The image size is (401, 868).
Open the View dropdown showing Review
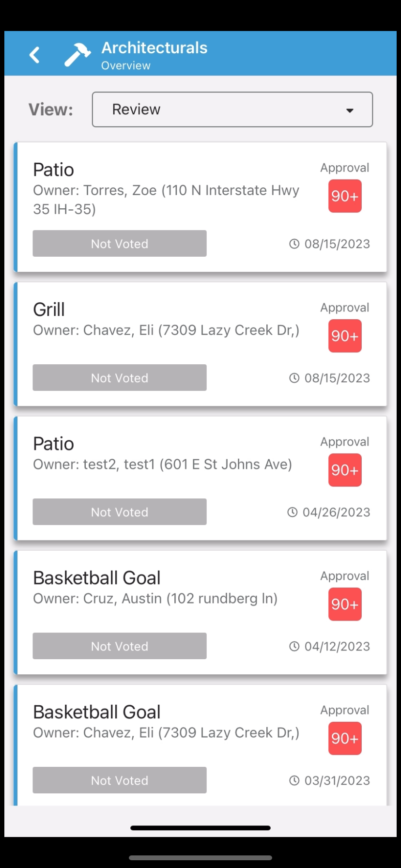coord(232,109)
